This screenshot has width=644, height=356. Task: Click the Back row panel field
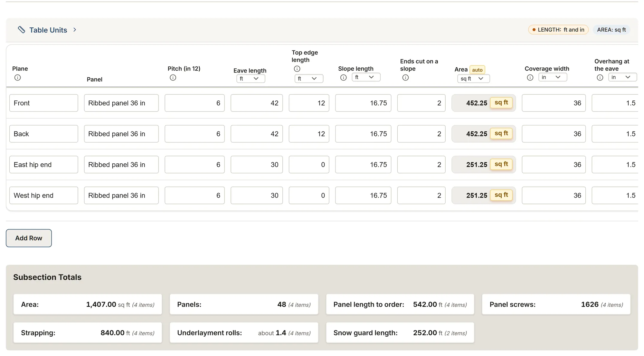(121, 134)
